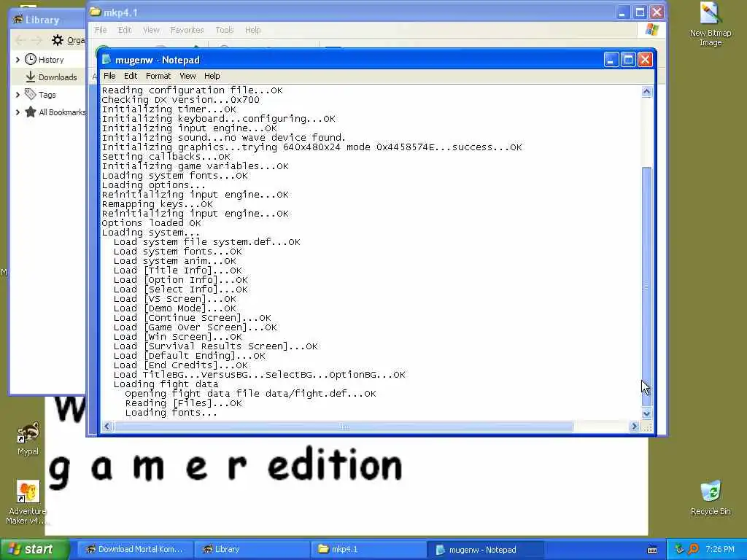747x560 pixels.
Task: Switch to Download Mortal Kom... taskbar button
Action: [x=135, y=550]
